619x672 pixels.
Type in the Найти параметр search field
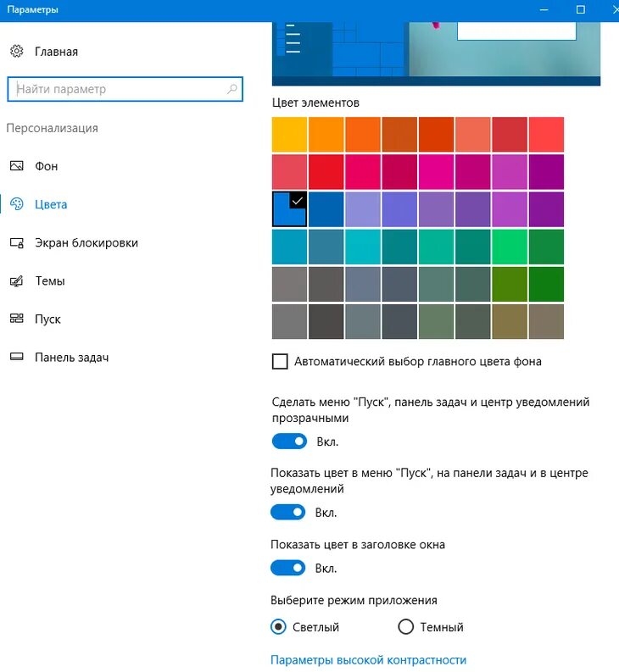[119, 89]
